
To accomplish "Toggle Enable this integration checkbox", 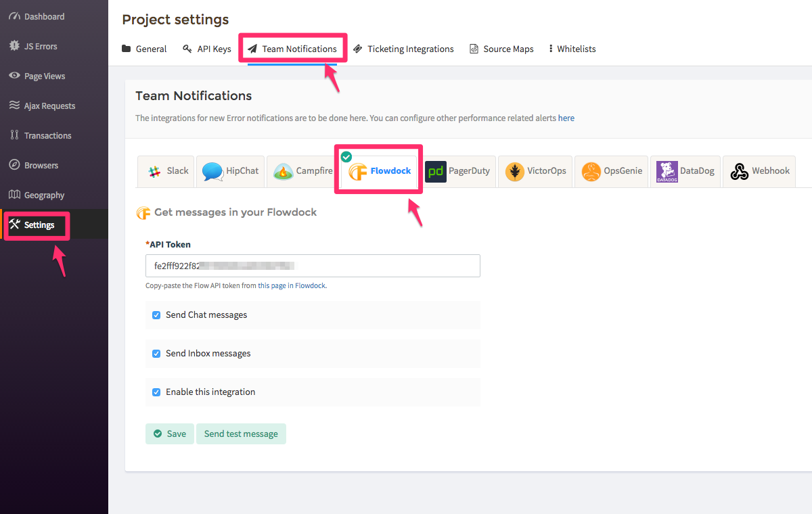I will [x=156, y=392].
